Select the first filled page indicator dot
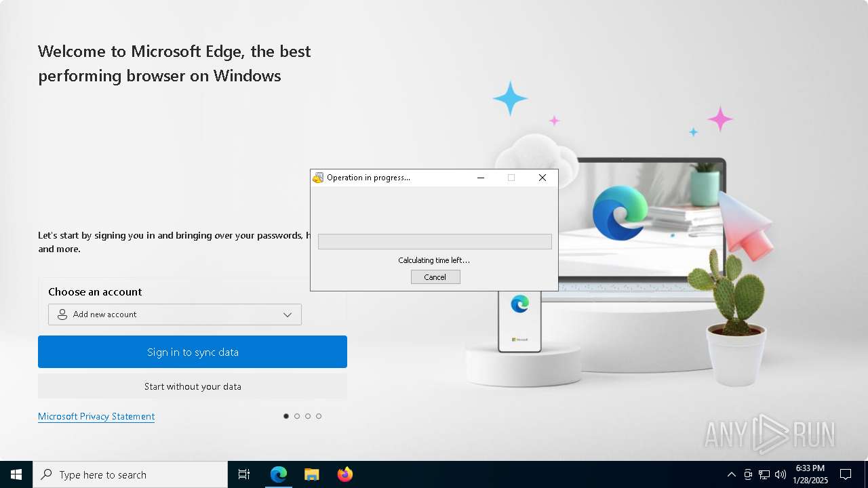 [x=286, y=416]
